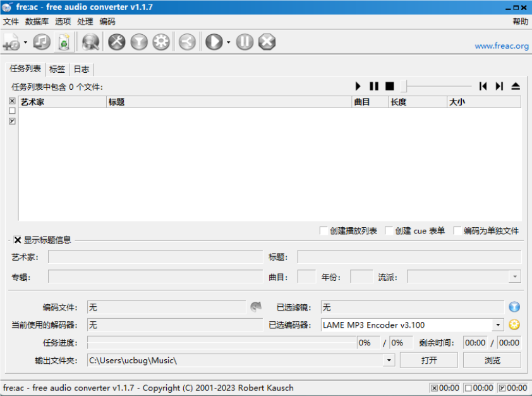532x396 pixels.
Task: Open the 已选编码器 encoder dropdown
Action: point(497,325)
